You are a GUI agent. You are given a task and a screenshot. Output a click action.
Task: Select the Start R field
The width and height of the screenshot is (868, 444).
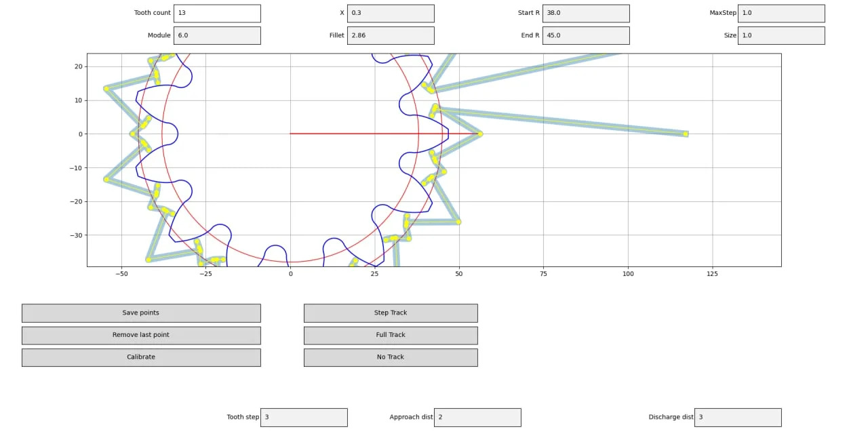(586, 14)
